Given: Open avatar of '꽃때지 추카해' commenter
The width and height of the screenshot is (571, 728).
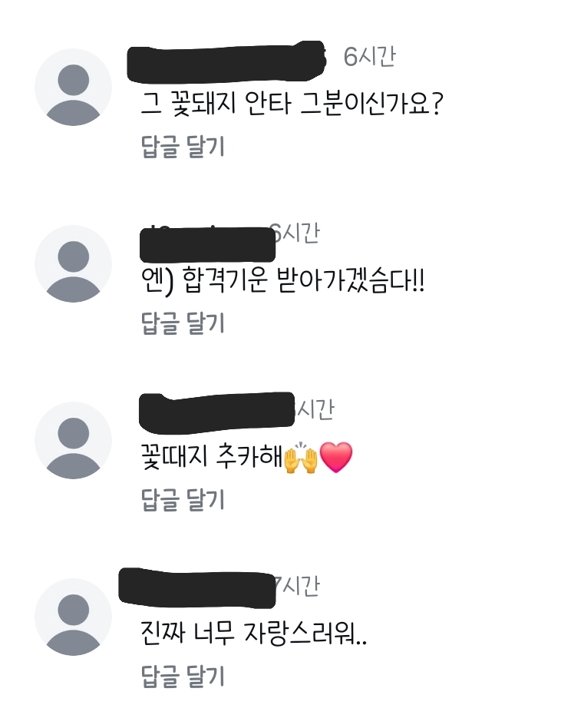Looking at the screenshot, I should 73,440.
